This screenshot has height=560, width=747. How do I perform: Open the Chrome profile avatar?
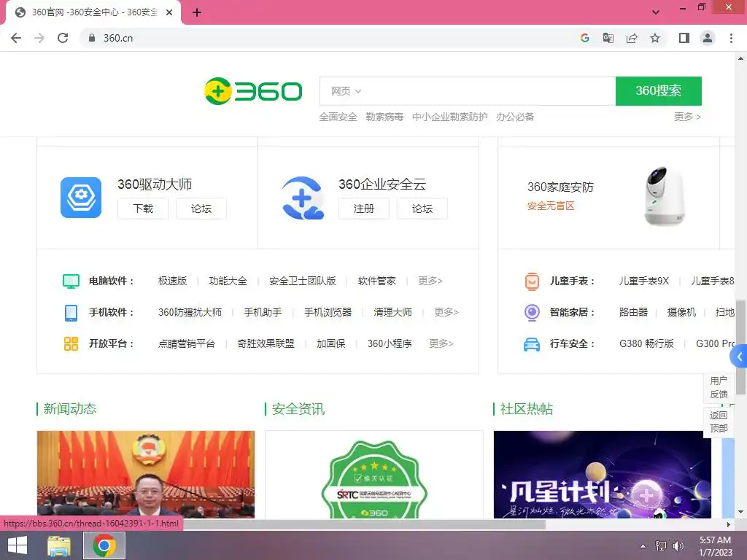pos(708,38)
